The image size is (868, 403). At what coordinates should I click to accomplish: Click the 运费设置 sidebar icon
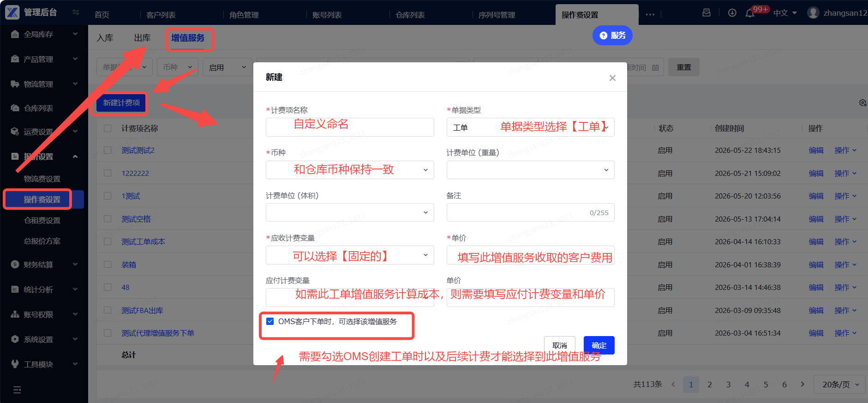pos(15,132)
